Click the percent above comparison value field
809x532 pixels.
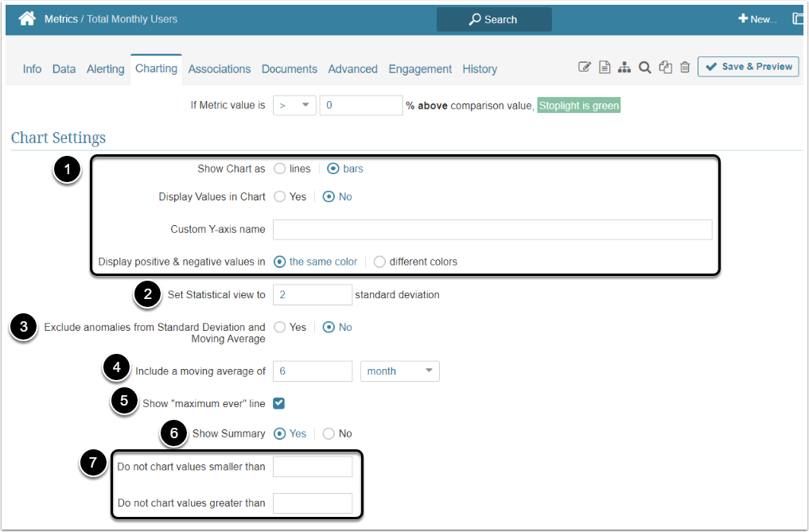click(361, 105)
